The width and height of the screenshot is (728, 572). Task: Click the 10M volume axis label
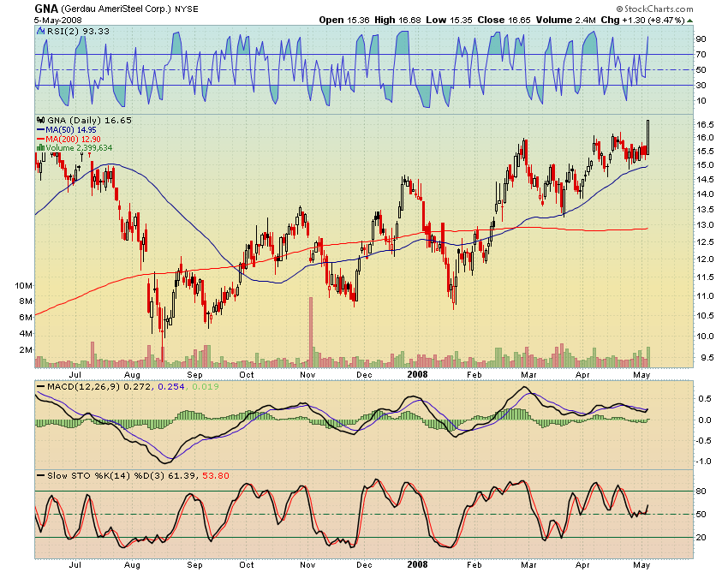tap(24, 285)
